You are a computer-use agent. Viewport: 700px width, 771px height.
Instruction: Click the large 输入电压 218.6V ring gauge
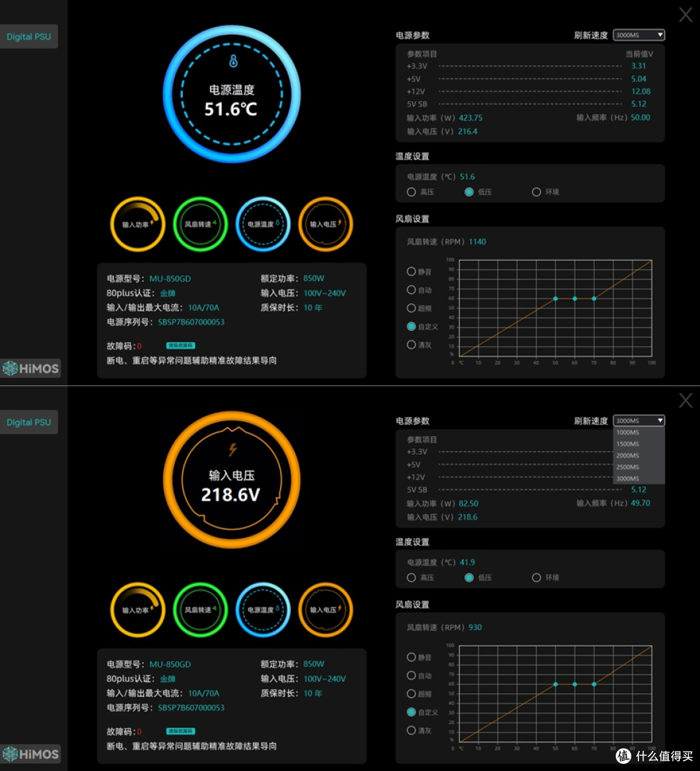tap(231, 479)
